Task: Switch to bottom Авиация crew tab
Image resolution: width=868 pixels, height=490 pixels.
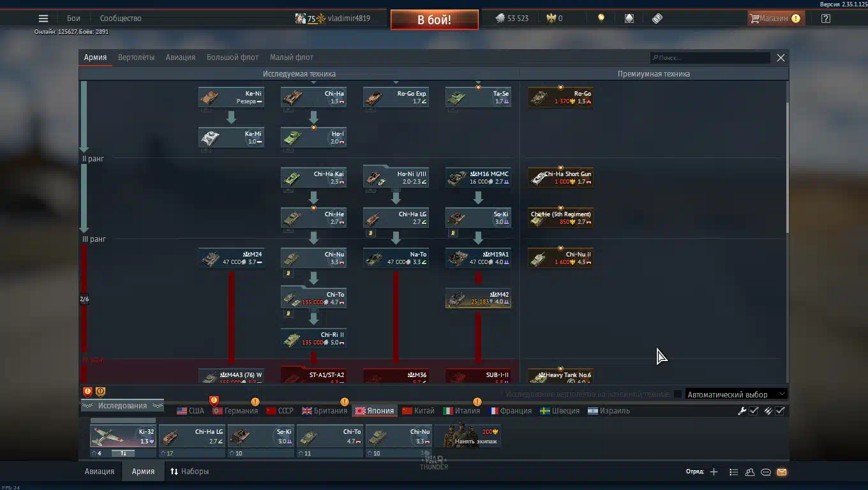Action: 100,471
